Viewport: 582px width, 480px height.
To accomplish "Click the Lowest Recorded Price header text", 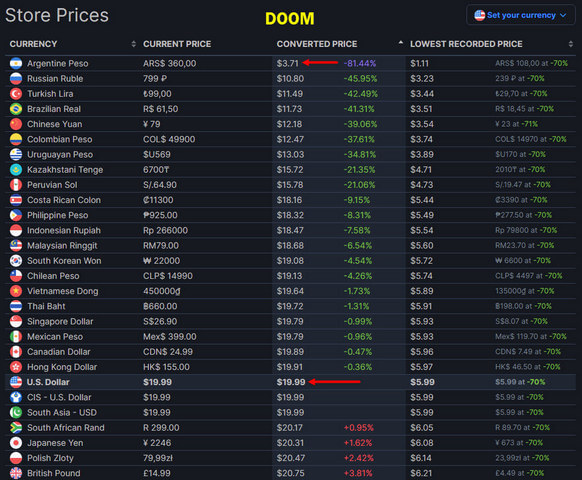I will [466, 44].
